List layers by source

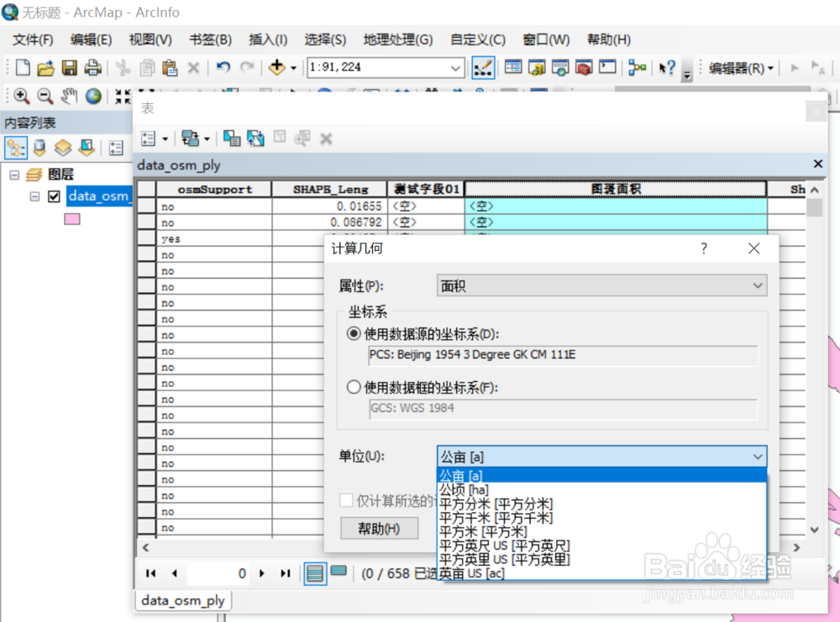(39, 148)
